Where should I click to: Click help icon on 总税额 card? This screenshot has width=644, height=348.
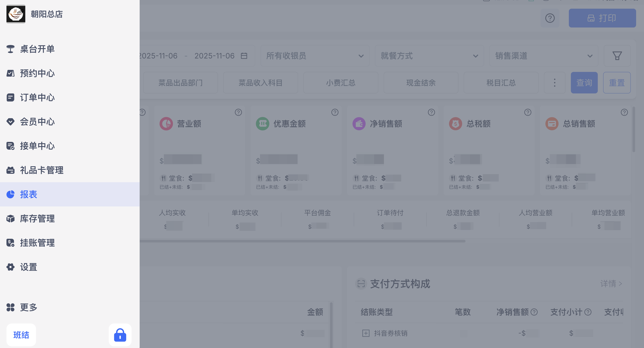click(527, 112)
